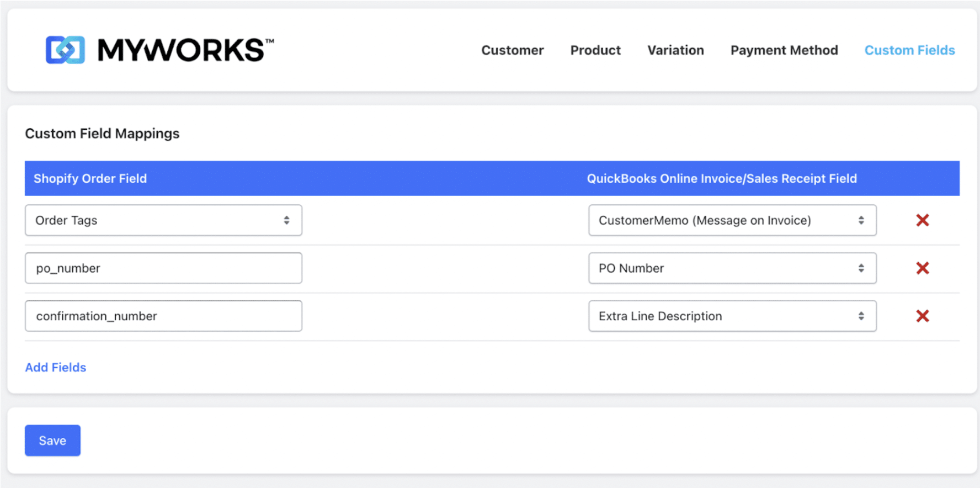The width and height of the screenshot is (980, 488).
Task: Click the Shopify Order Field column header
Action: click(90, 179)
